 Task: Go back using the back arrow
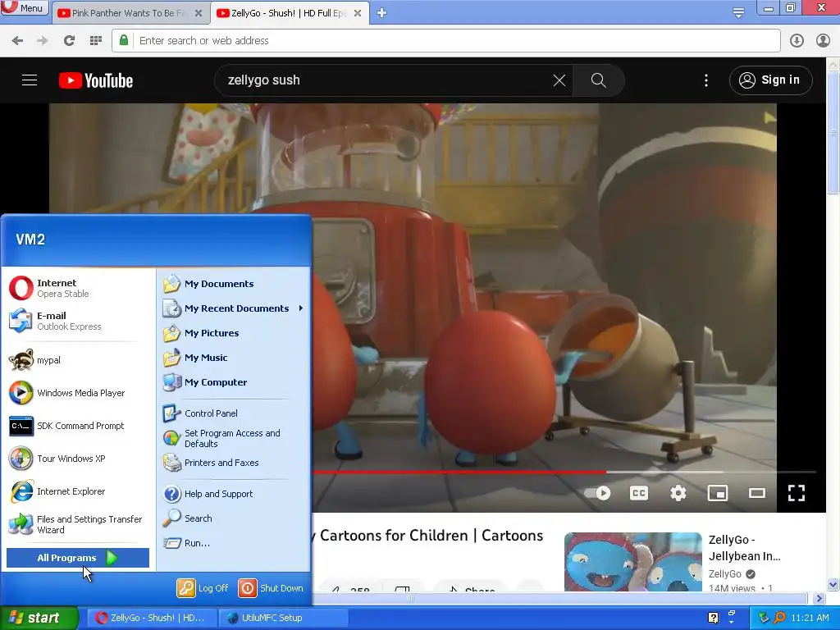(17, 41)
